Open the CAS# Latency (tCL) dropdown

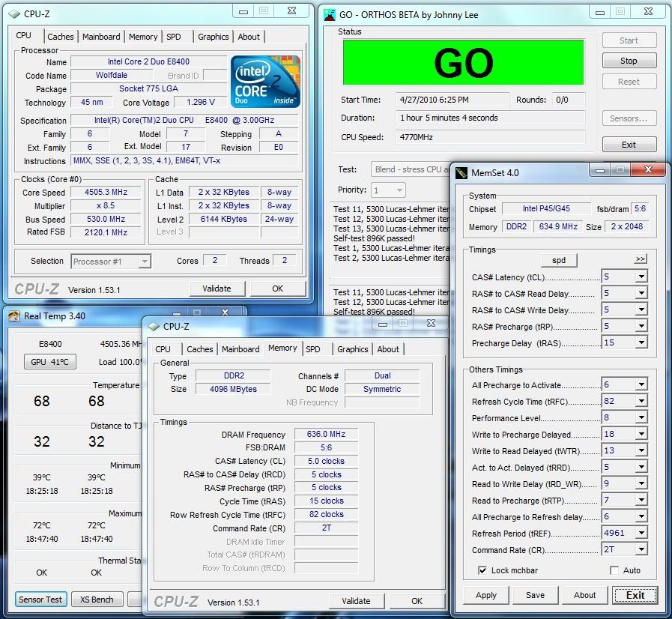click(x=641, y=277)
